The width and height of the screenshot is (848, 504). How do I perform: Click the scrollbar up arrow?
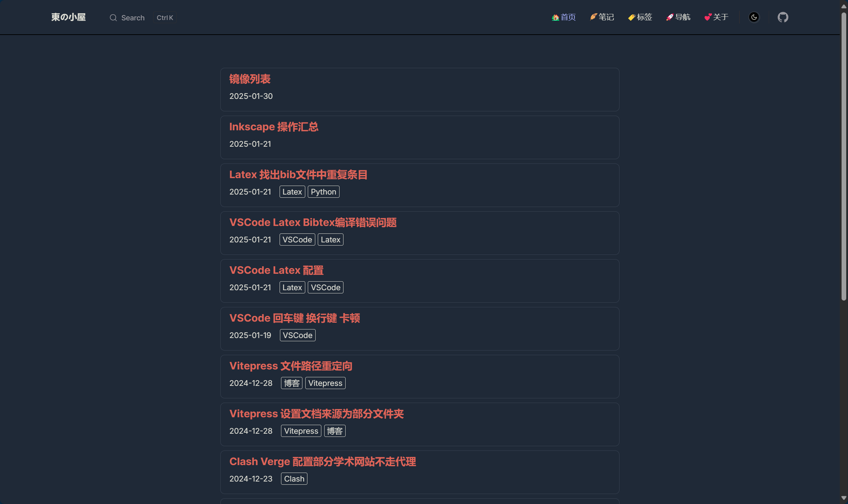(x=844, y=6)
